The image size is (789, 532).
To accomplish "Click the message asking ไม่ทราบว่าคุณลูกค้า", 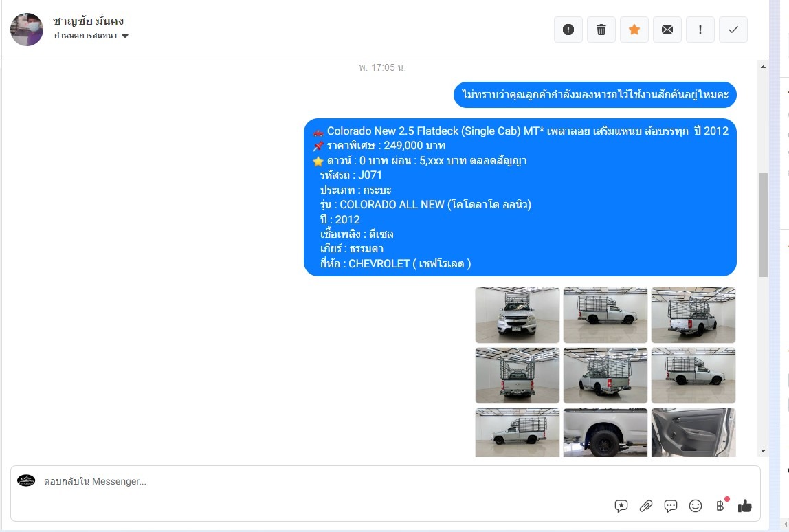I will point(594,95).
